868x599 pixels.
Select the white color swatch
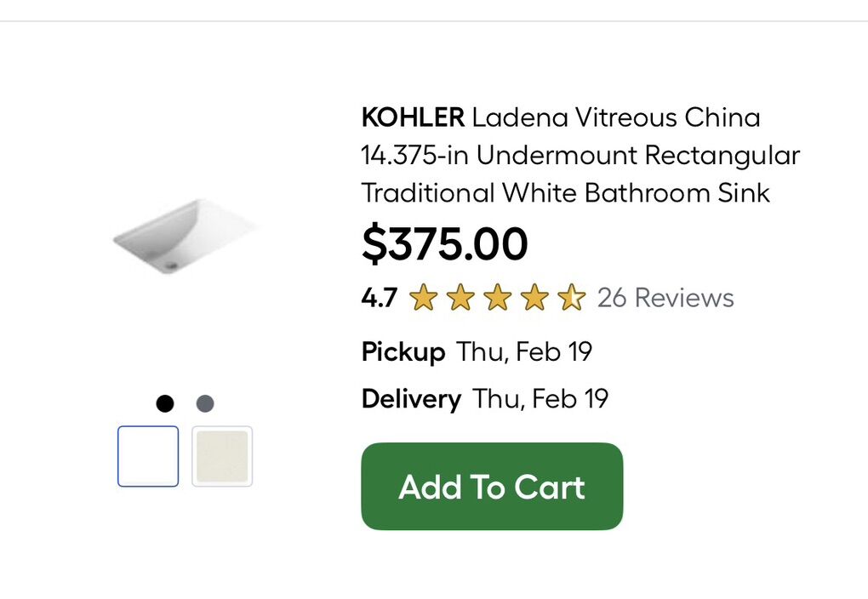click(x=148, y=456)
